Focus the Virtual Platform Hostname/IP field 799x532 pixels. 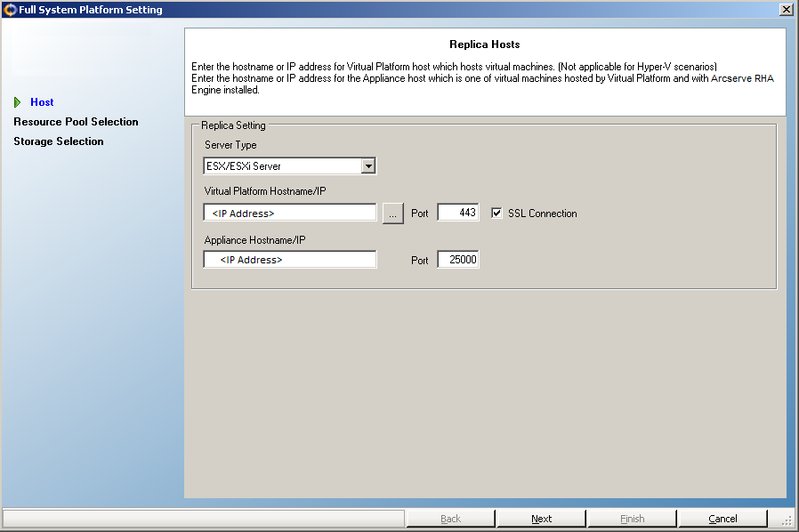click(x=290, y=213)
